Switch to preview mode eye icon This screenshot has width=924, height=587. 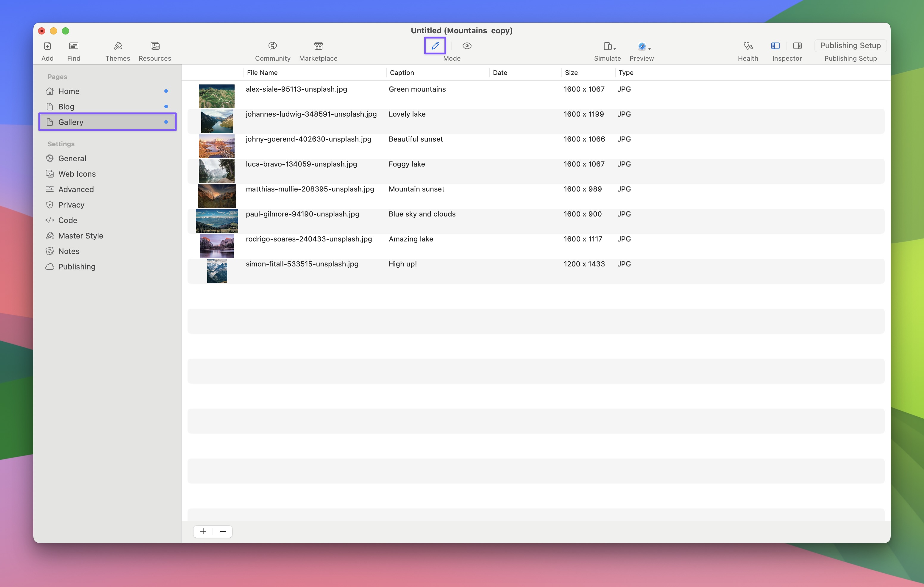[x=467, y=46]
